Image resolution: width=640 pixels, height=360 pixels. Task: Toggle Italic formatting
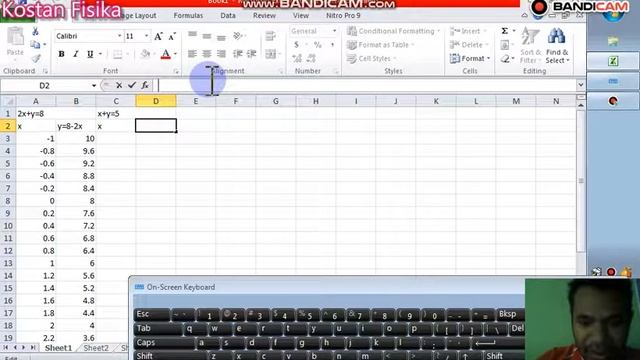(76, 54)
